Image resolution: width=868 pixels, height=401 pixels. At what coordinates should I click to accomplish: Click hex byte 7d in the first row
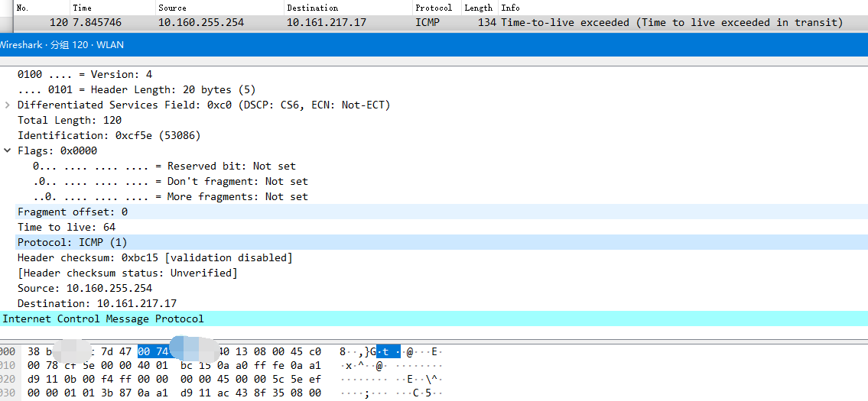tap(107, 351)
